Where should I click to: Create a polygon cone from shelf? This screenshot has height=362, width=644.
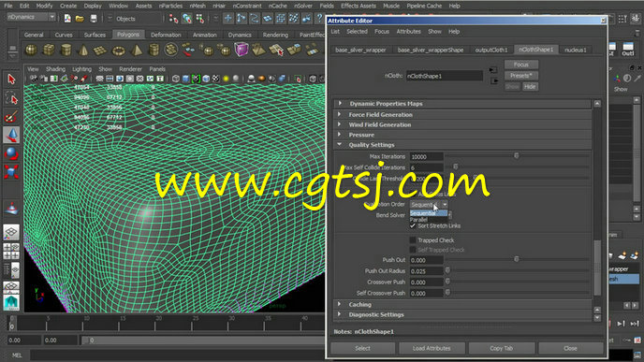coord(83,51)
